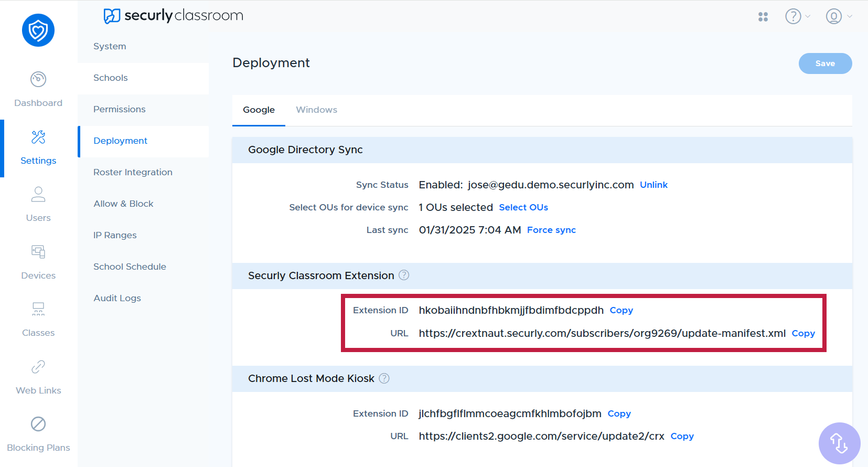Click the Deployment page heading
The image size is (868, 467).
click(x=271, y=63)
